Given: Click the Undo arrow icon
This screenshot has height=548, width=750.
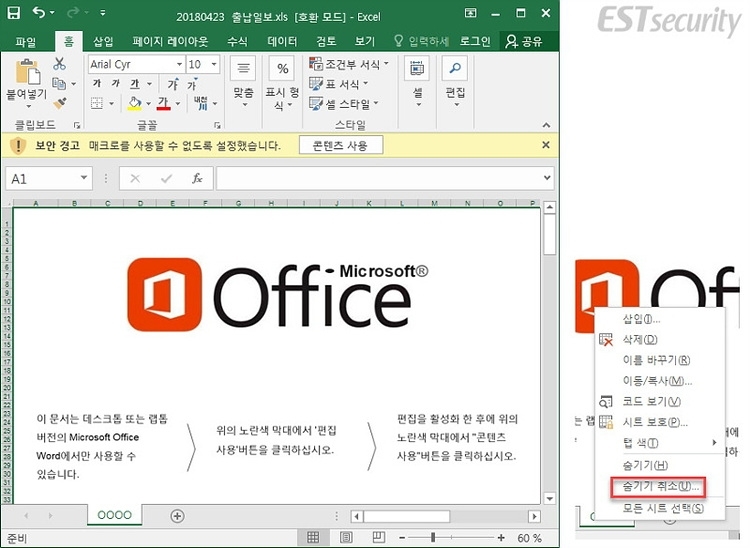Looking at the screenshot, I should coord(39,13).
